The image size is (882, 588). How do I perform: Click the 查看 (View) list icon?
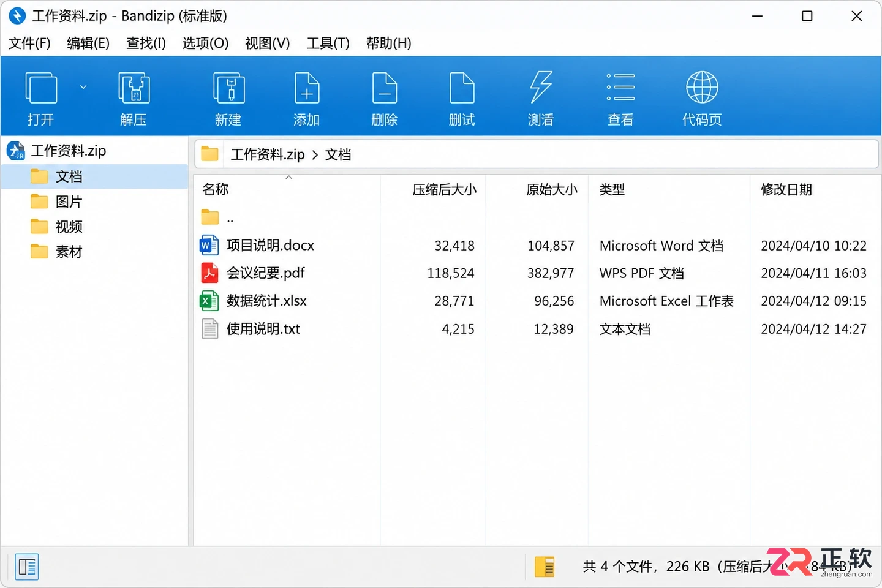click(x=620, y=88)
